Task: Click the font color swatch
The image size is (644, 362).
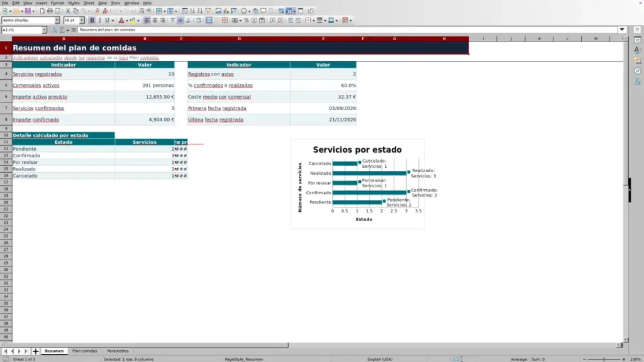Action: point(121,21)
